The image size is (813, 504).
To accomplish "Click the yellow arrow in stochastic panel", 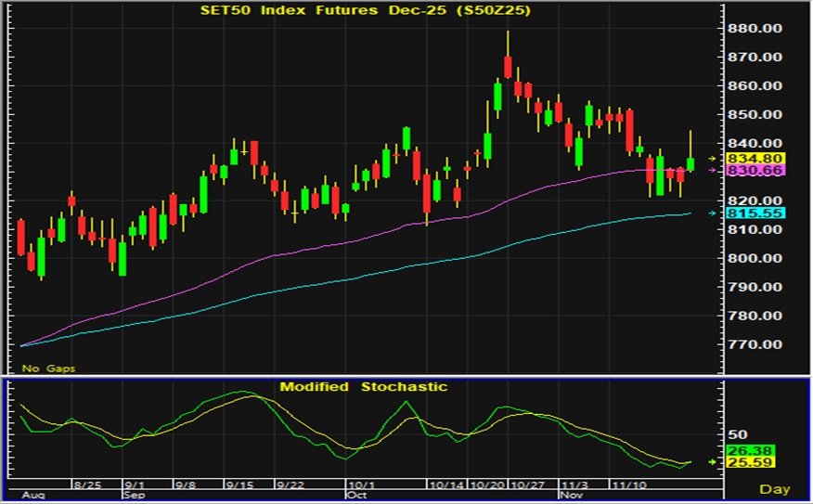I will click(712, 461).
